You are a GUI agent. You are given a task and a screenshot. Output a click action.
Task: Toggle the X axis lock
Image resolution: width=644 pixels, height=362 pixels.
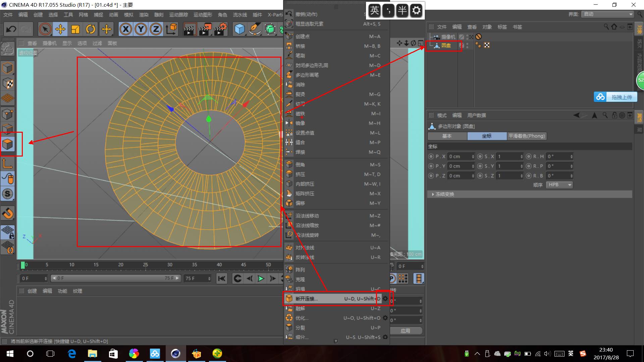125,29
